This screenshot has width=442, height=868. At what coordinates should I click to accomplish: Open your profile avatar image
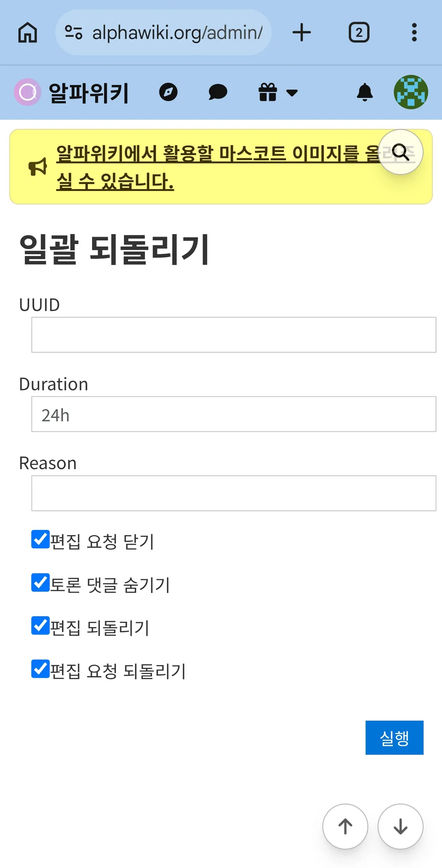[411, 92]
